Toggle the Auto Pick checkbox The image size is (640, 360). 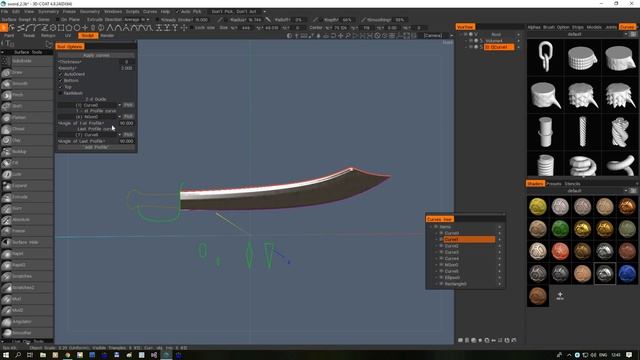(177, 11)
